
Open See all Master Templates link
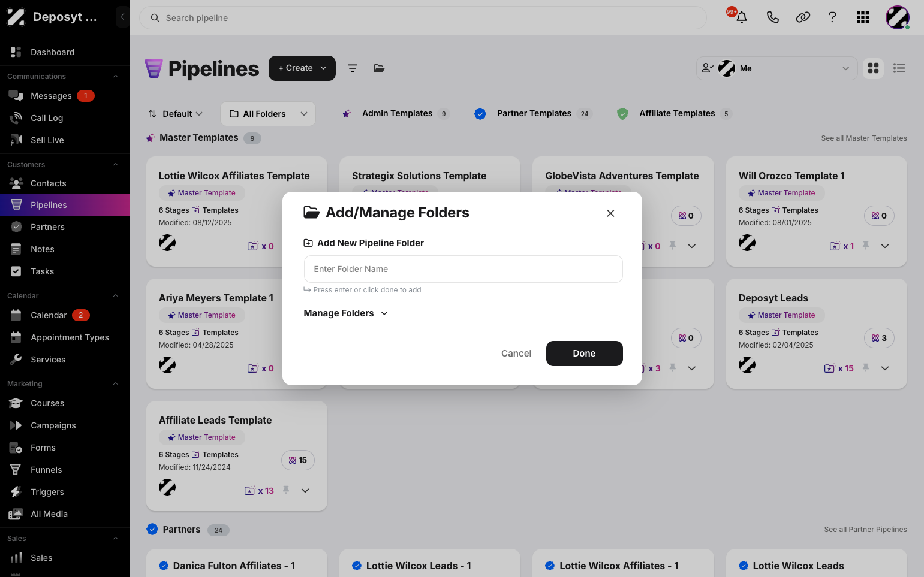tap(864, 138)
